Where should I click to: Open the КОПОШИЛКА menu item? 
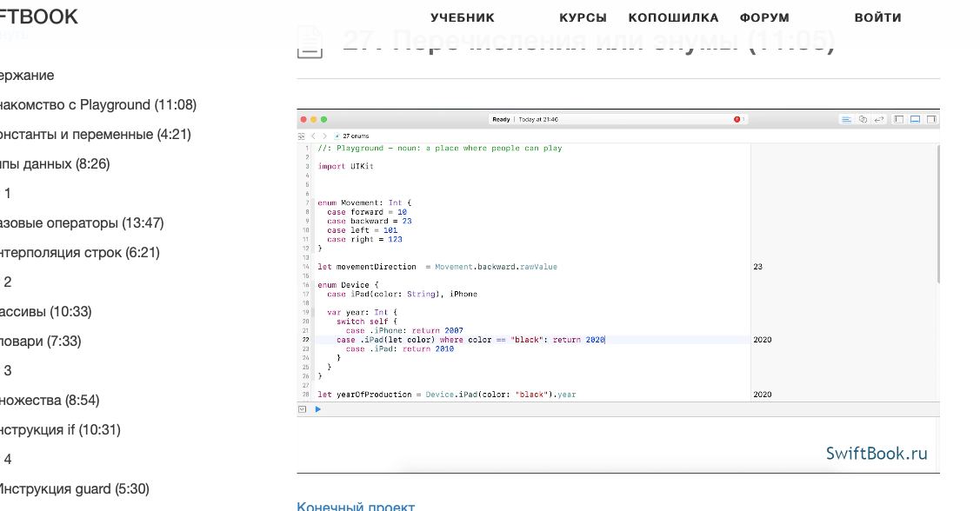pos(673,17)
